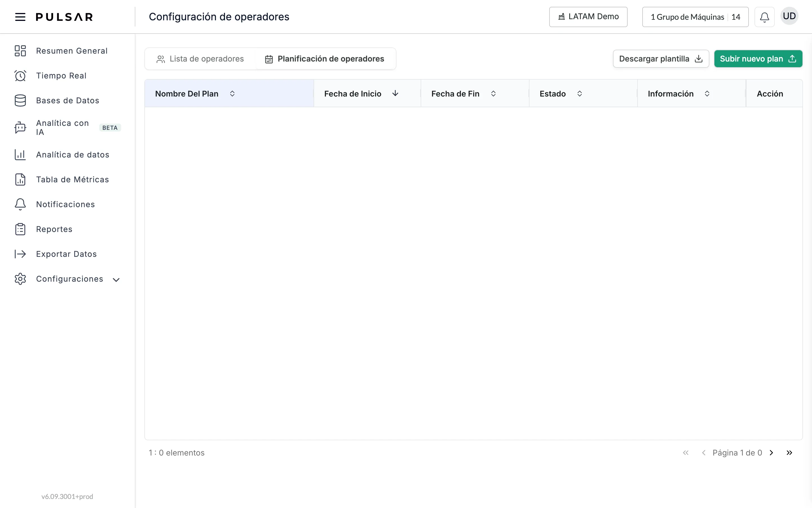Expand the Configuraciones chevron
This screenshot has height=508, width=812.
coord(116,279)
